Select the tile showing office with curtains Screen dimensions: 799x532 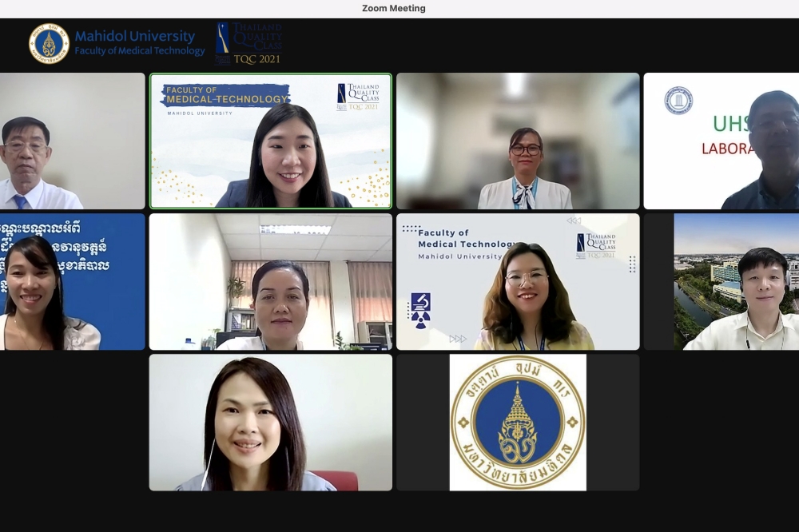click(x=270, y=281)
